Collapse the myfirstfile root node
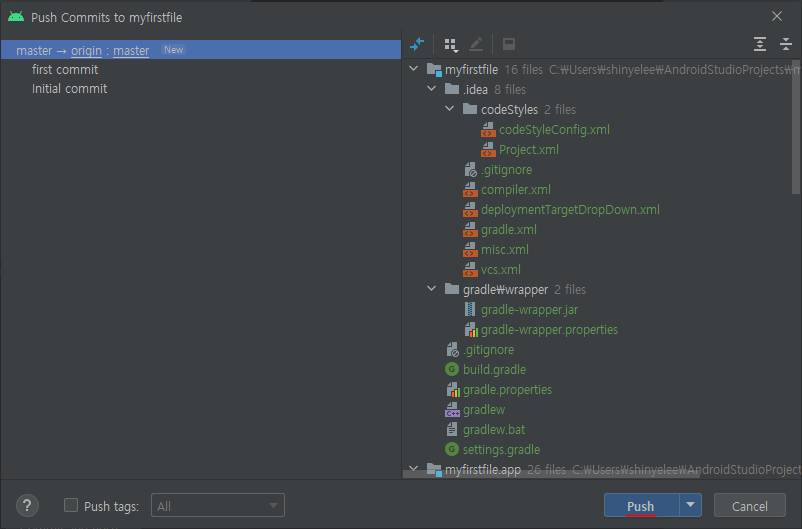The width and height of the screenshot is (802, 529). pyautogui.click(x=413, y=69)
